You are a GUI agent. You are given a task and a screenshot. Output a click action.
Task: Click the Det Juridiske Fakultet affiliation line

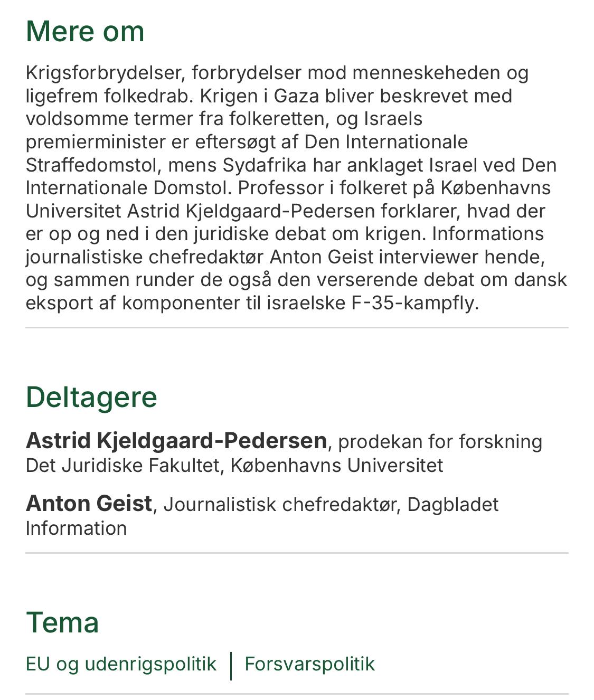point(234,465)
